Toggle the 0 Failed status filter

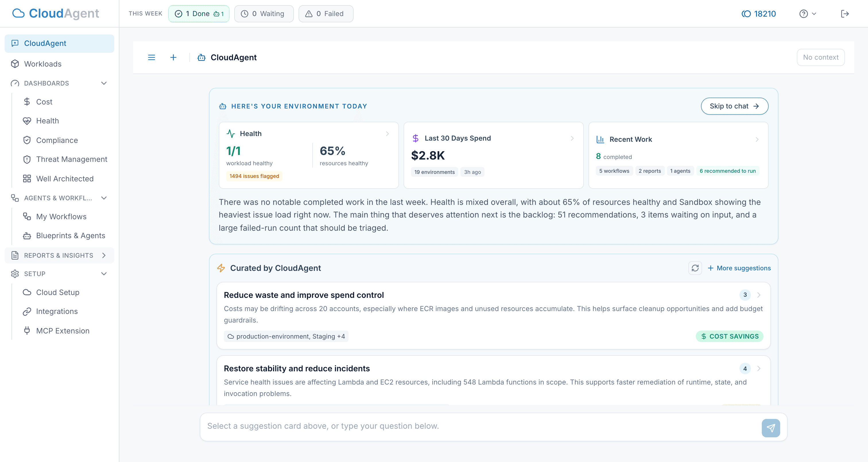325,14
